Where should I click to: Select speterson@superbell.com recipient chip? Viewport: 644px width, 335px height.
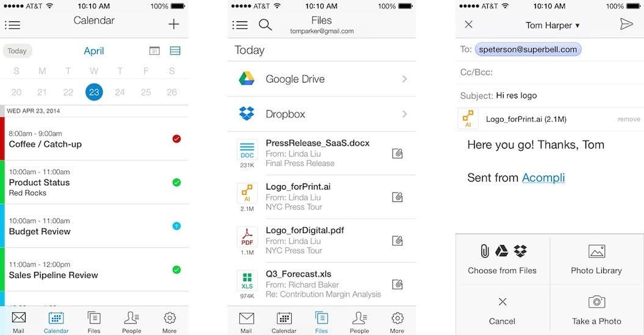(x=528, y=50)
